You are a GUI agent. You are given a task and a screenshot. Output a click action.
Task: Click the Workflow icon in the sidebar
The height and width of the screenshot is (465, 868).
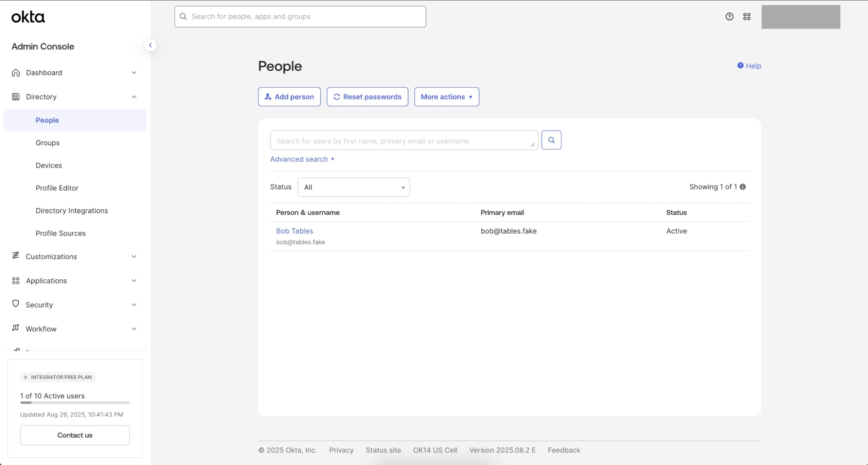coord(16,328)
